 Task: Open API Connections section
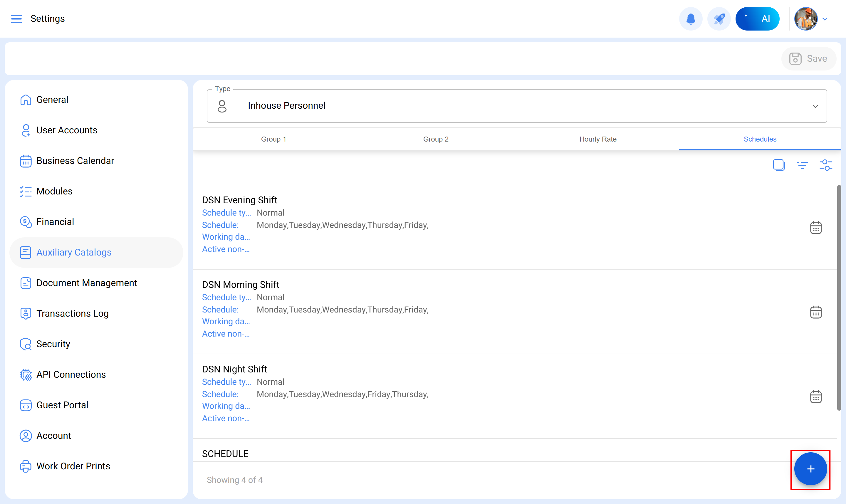[x=71, y=374]
